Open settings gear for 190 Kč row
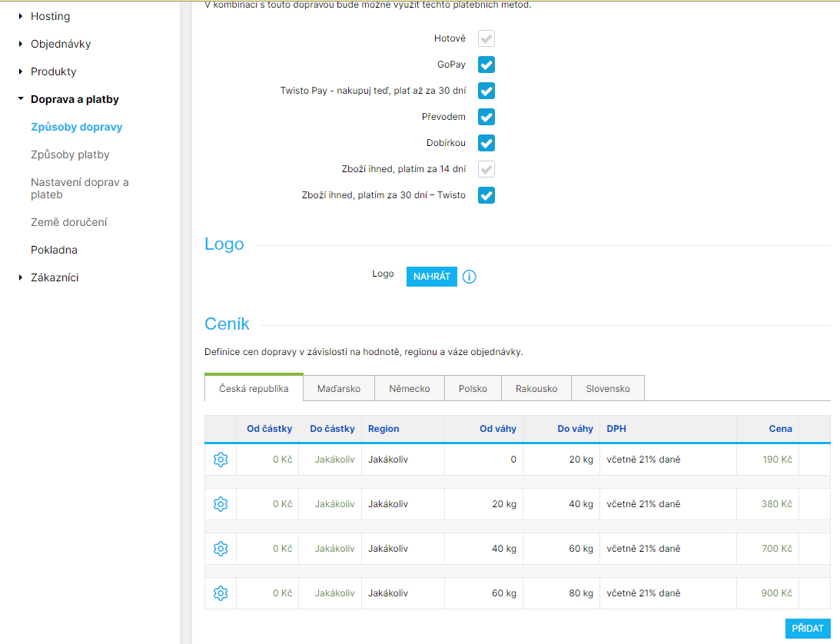Viewport: 840px width, 644px height. point(221,460)
